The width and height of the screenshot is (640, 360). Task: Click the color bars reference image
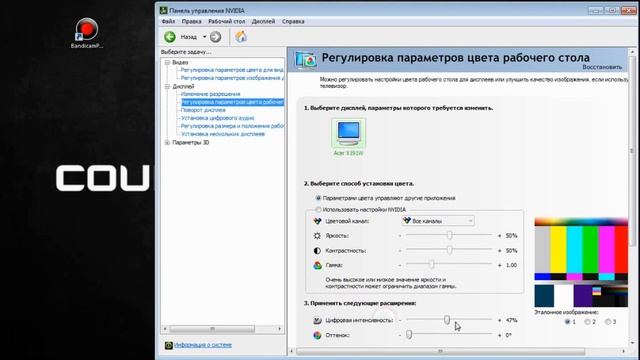[x=581, y=263]
